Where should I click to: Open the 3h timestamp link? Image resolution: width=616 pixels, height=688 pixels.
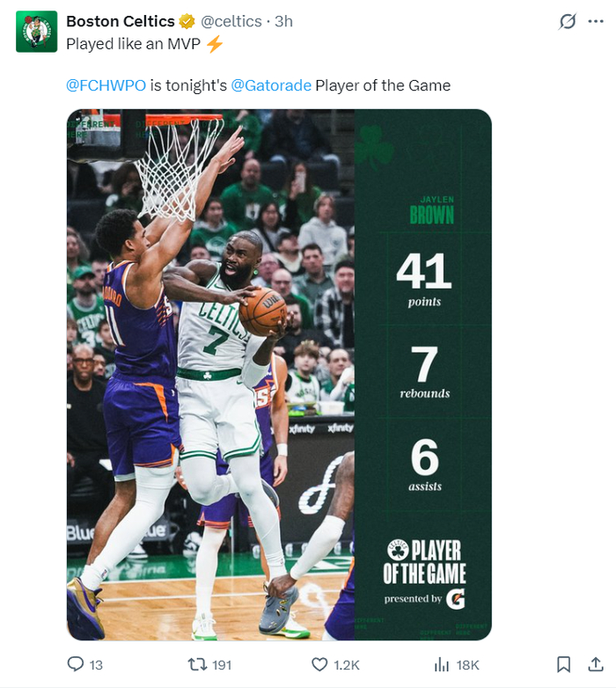pos(283,22)
